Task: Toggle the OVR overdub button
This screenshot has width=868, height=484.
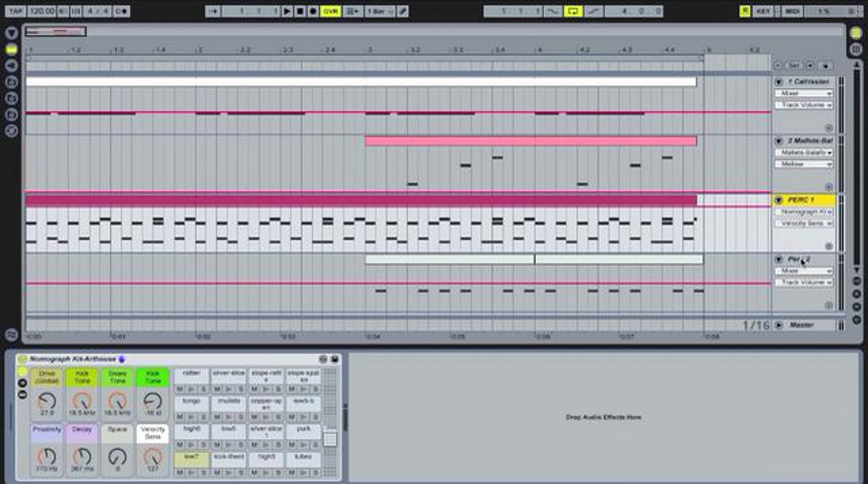Action: 330,11
